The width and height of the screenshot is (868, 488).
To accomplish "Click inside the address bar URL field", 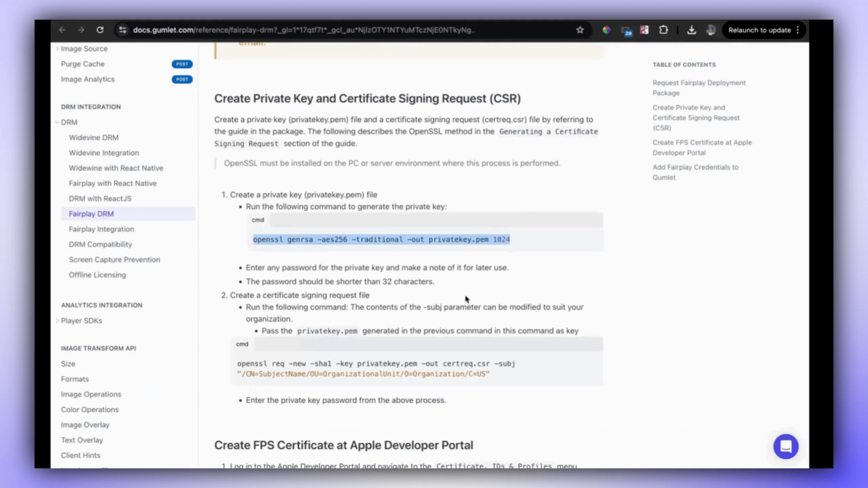I will tap(305, 30).
